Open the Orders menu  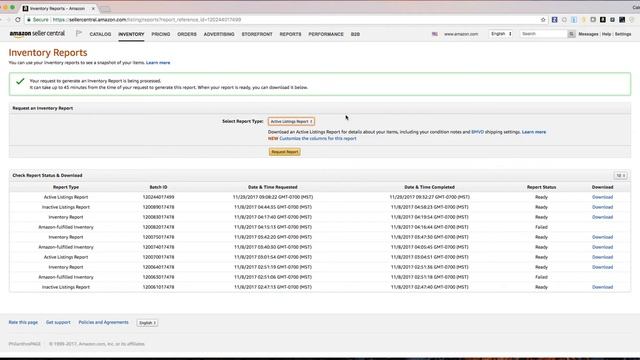coord(187,34)
